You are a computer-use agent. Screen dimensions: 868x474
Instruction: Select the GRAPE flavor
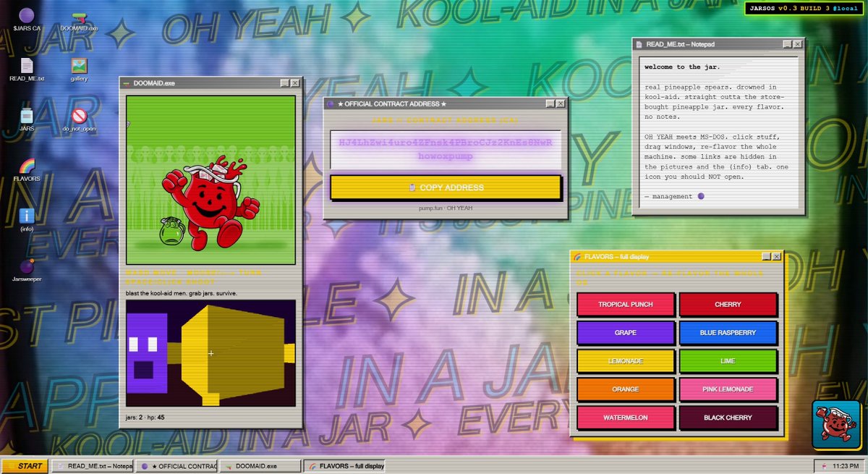(626, 333)
